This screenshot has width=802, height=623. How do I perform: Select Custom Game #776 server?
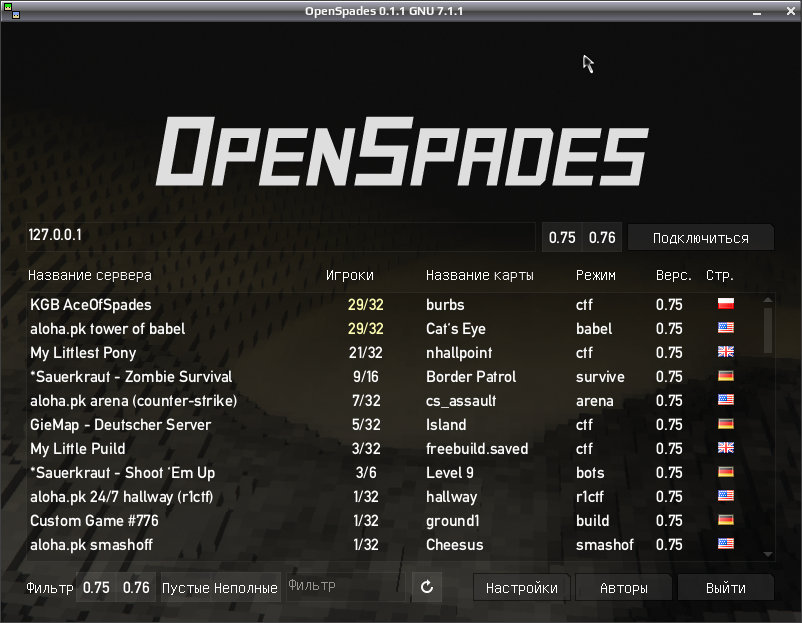point(394,521)
